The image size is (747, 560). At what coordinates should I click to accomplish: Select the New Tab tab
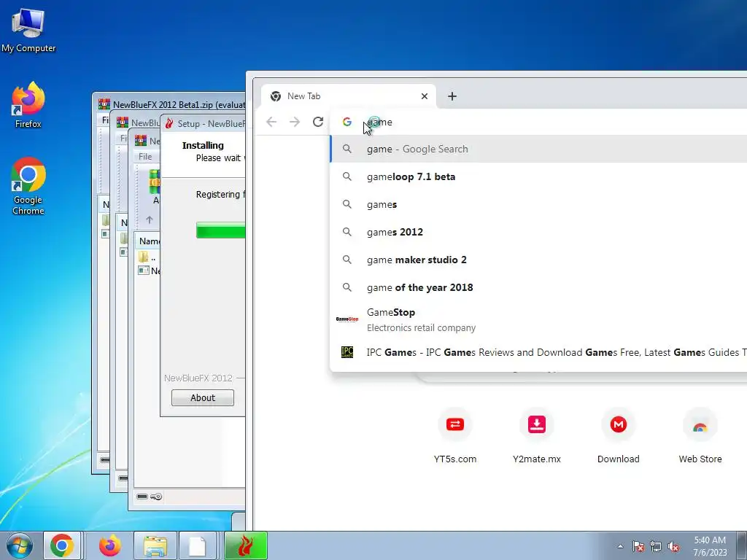tap(348, 96)
